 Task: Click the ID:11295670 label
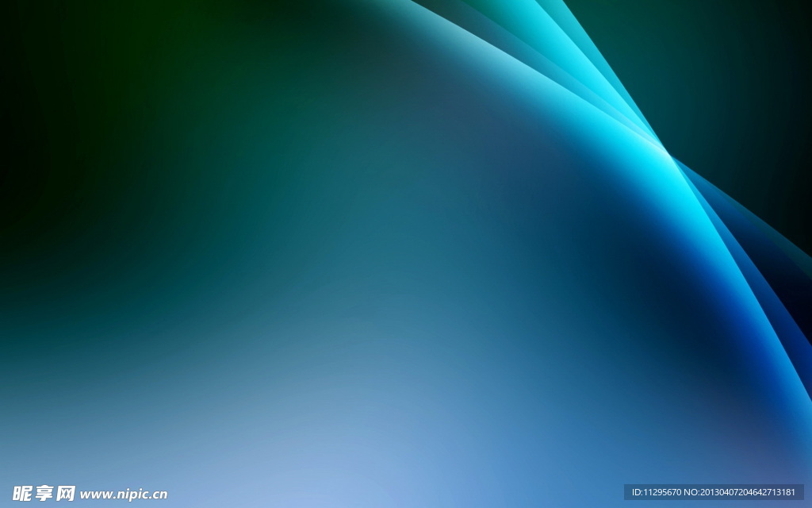click(x=655, y=492)
